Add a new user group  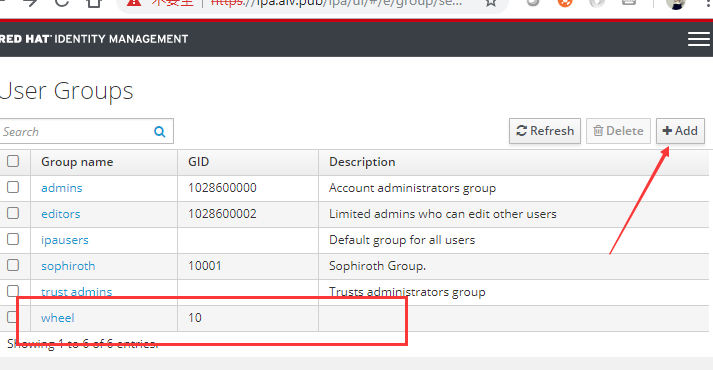tap(680, 131)
